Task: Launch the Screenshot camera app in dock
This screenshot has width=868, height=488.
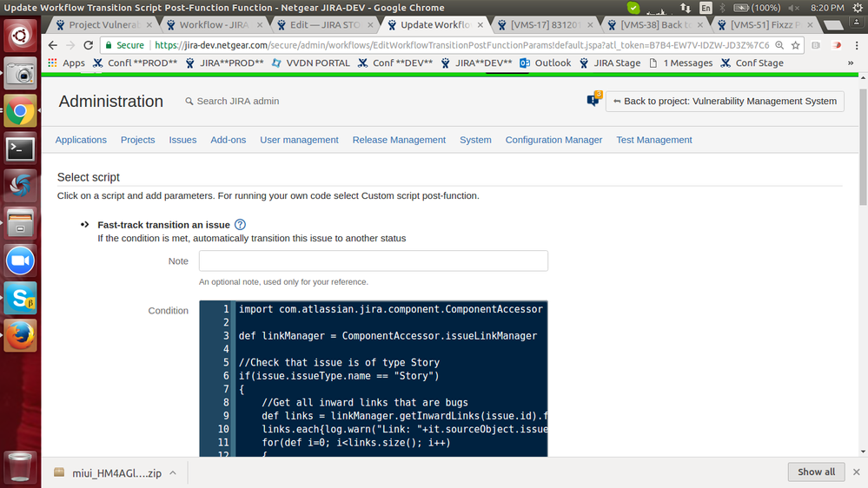Action: 21,74
